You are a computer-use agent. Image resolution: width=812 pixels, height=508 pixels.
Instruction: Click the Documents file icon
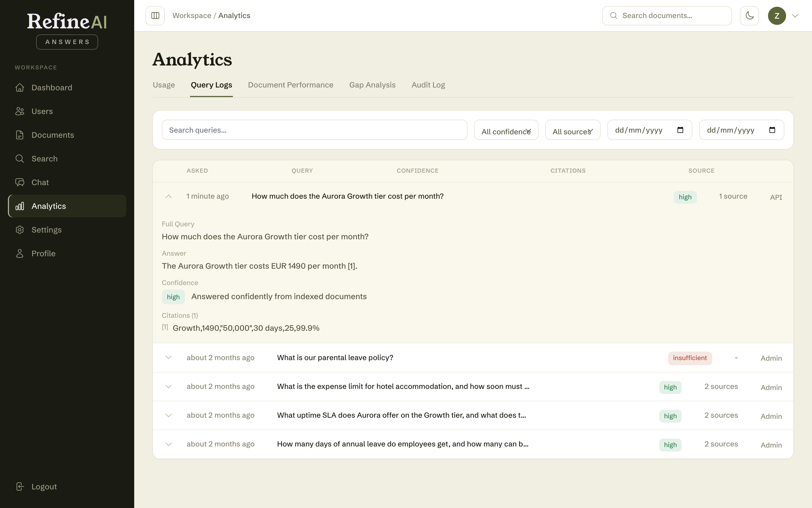pos(20,135)
